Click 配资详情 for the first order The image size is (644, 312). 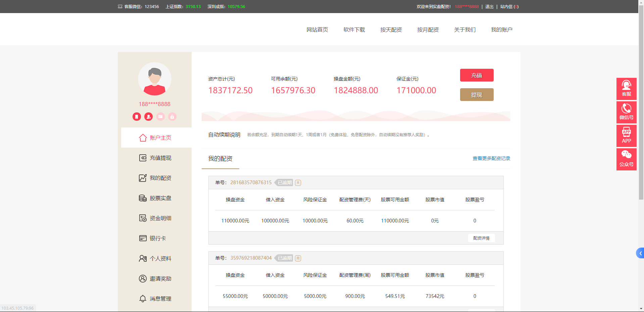[x=481, y=238]
